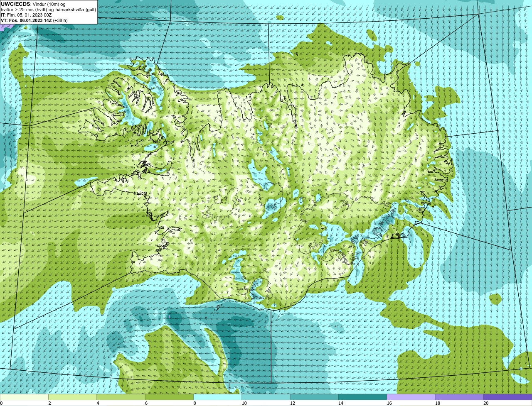532x406 pixels.
Task: Click the legend tick label "8"
Action: click(x=195, y=403)
